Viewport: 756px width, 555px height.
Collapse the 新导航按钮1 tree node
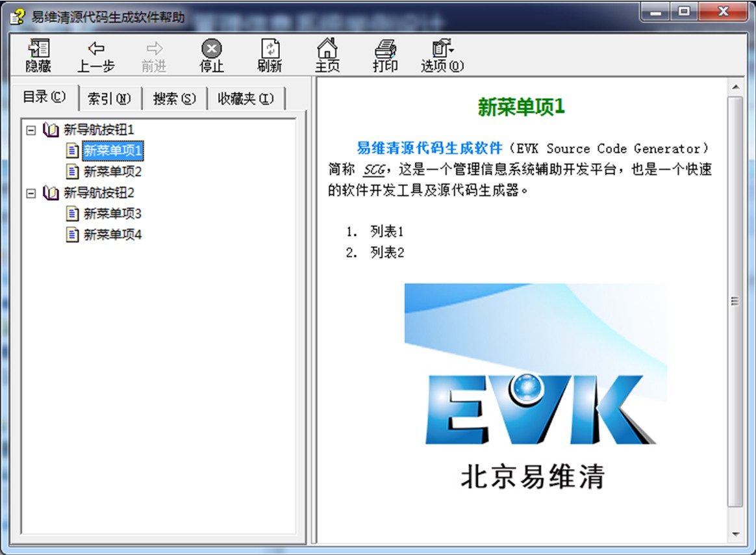(31, 130)
